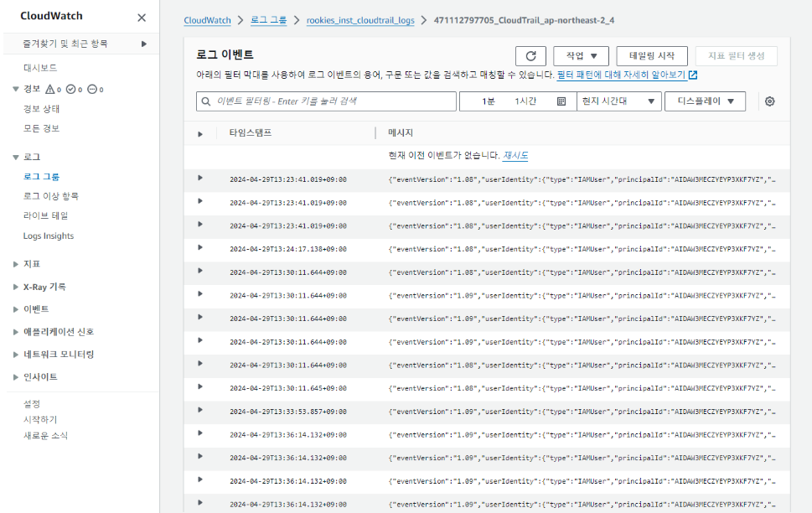Click the 메시지 column header

click(401, 133)
